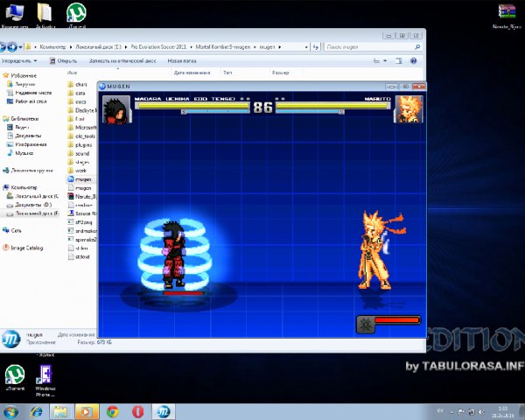Screen dimensions: 525x420
Task: Select the stdout file
Action: click(82, 257)
